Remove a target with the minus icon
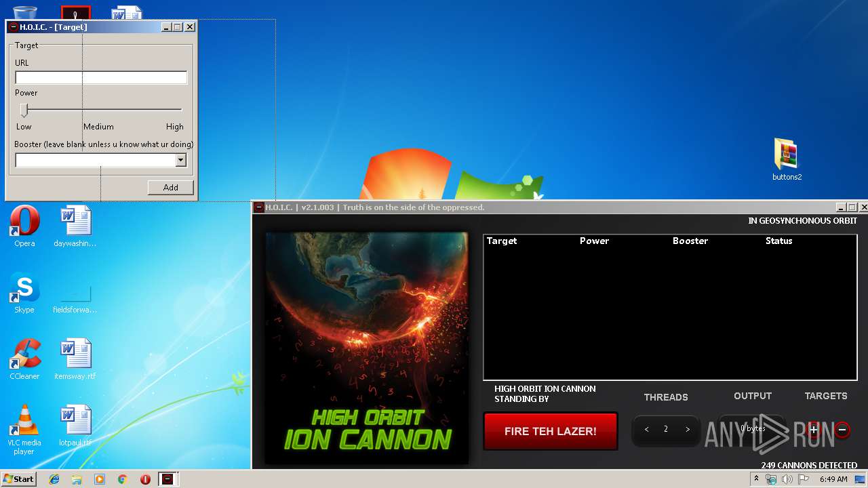This screenshot has height=488, width=868. click(x=842, y=430)
